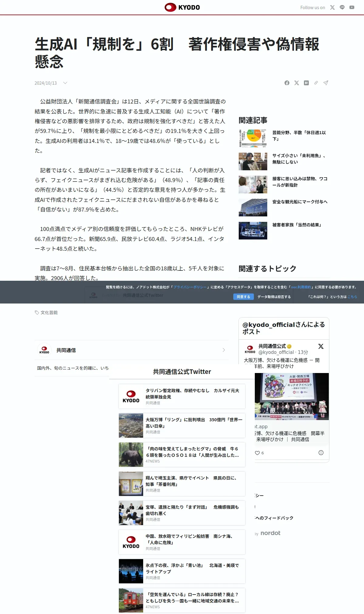Open Kyodo's YouTube channel in header

point(352,8)
